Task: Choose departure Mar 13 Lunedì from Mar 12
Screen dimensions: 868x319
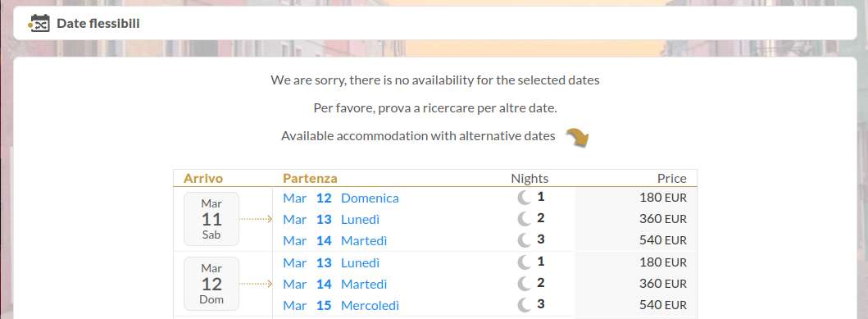Action: (331, 262)
